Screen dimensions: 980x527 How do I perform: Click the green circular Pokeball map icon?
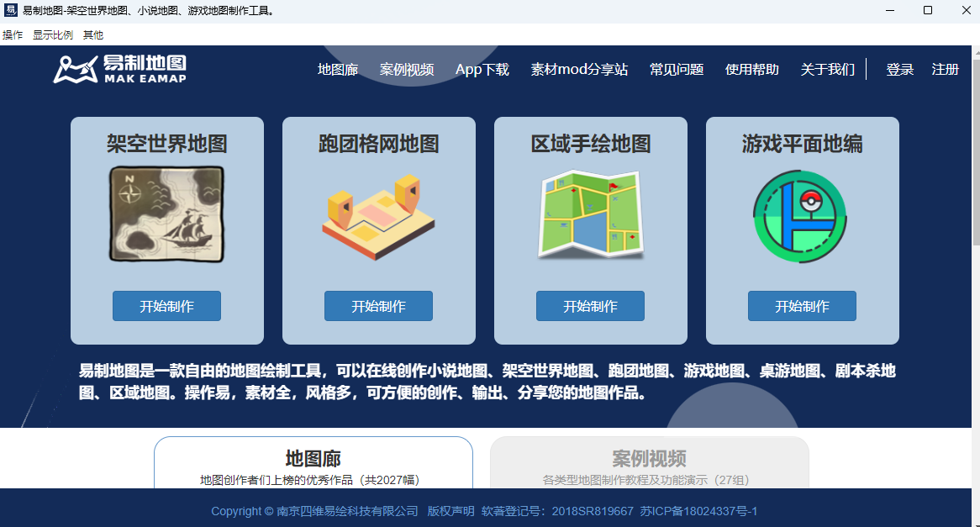802,216
